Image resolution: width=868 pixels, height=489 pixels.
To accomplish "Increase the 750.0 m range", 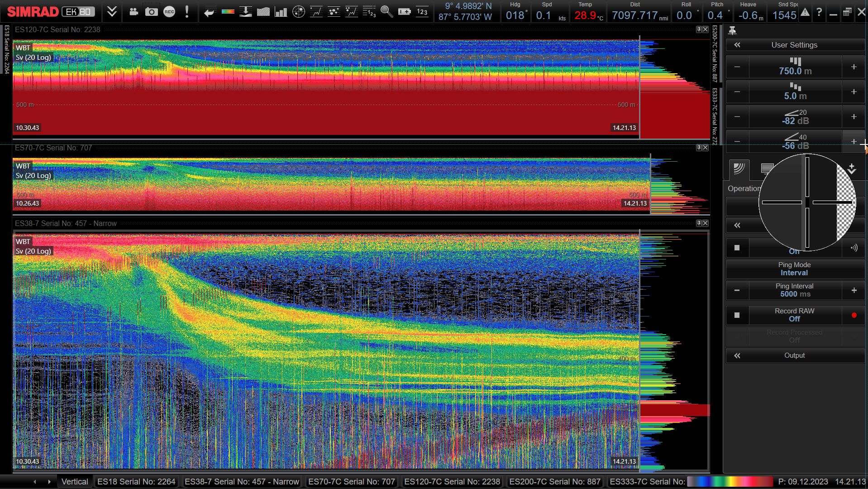I will tap(854, 67).
